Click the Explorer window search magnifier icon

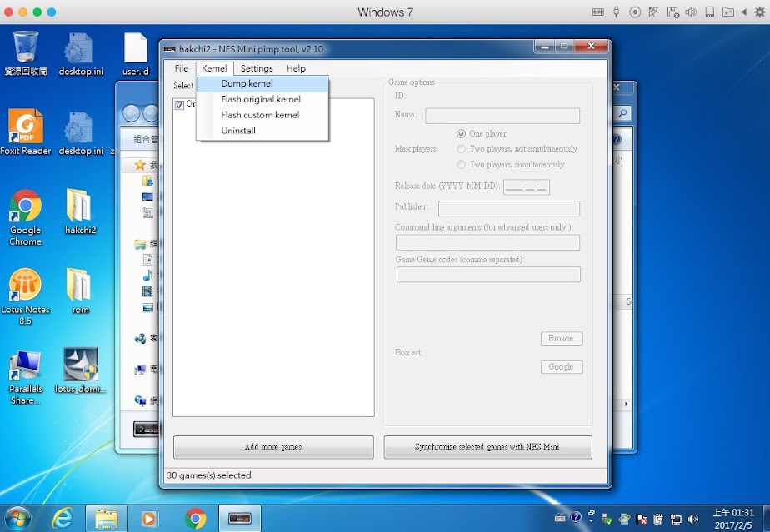(622, 113)
